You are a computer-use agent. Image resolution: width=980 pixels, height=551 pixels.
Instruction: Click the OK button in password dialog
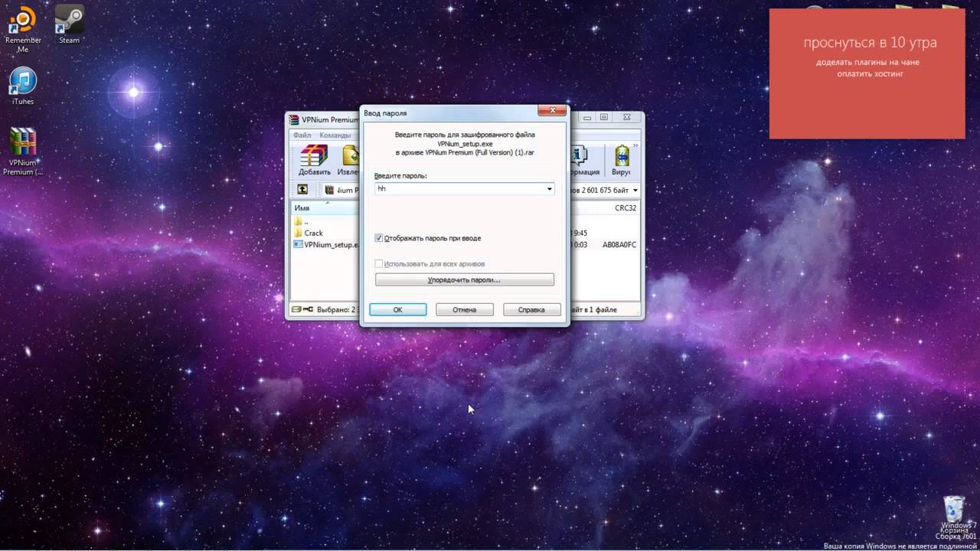(398, 310)
